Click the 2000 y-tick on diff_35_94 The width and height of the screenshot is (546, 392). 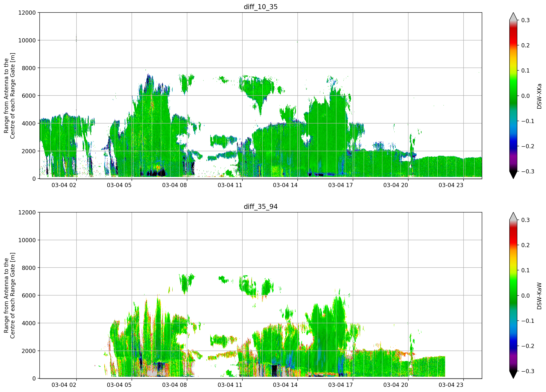(29, 351)
